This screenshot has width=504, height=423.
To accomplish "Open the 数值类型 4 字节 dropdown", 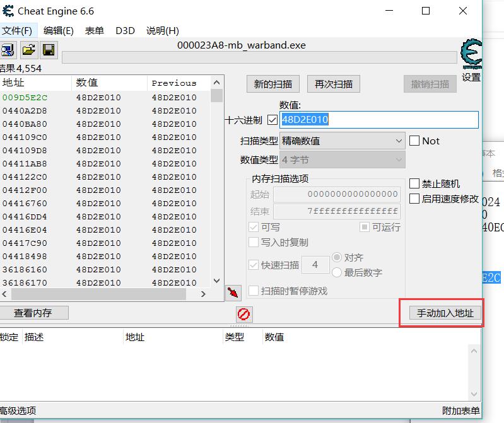I will pyautogui.click(x=343, y=159).
